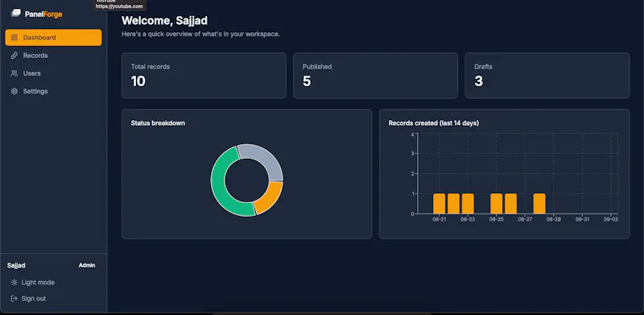The height and width of the screenshot is (315, 644).
Task: Click the workspace overview subtitle text
Action: 200,34
